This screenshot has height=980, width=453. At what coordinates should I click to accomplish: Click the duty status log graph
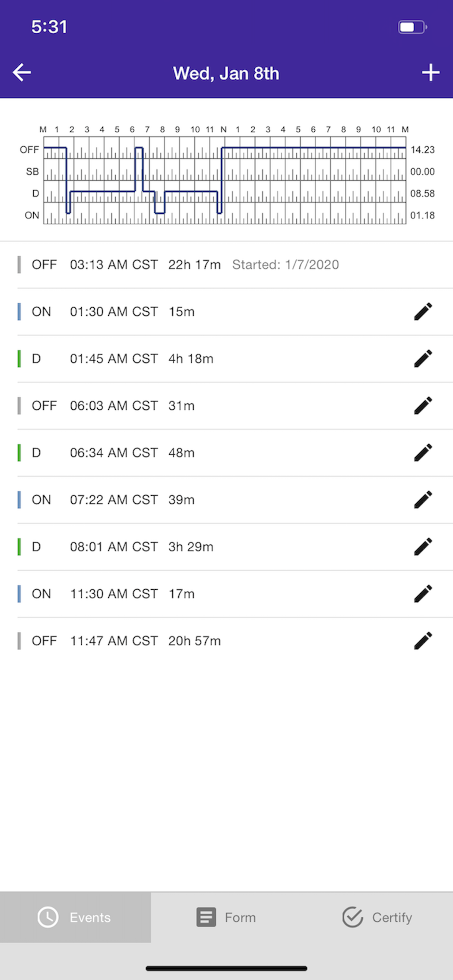pos(225,180)
